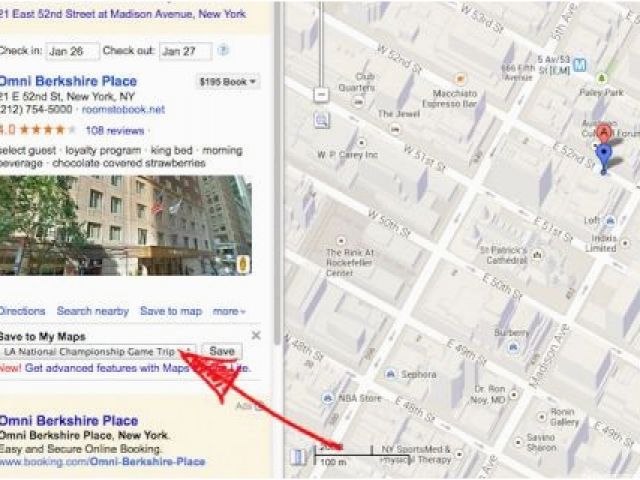Screen dimensions: 640x480
Task: Click the Search nearby link
Action: pos(93,311)
